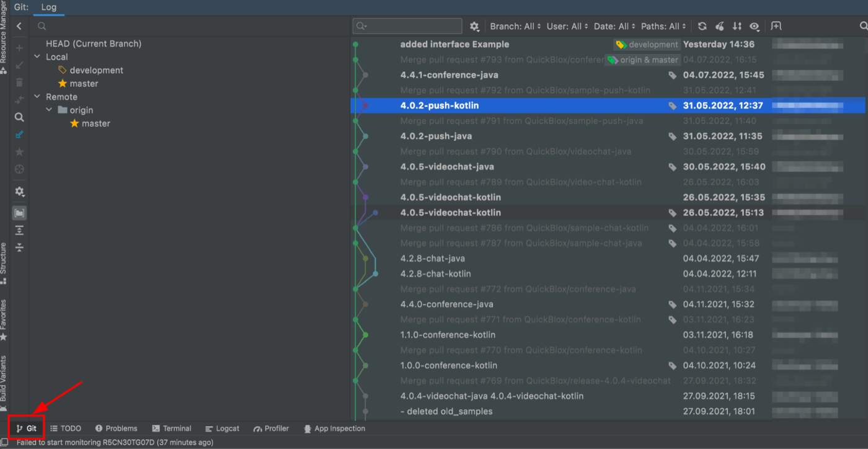Switch to the Log tab
Screen dimensions: 868x449
tap(49, 7)
